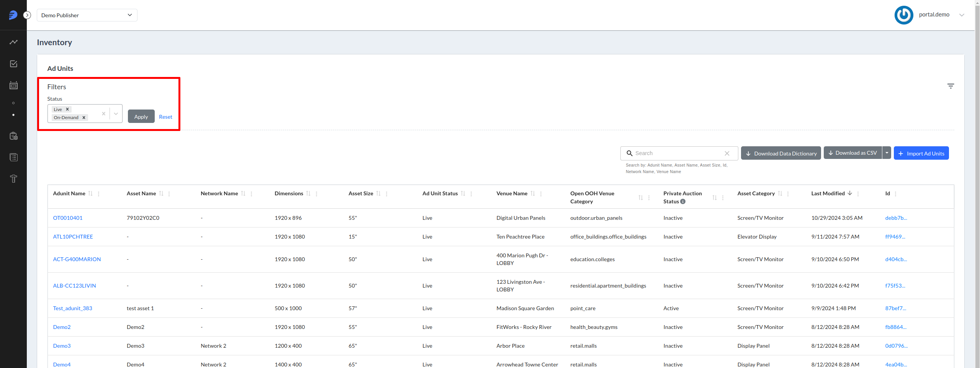Clear all selected status filters
The width and height of the screenshot is (980, 368).
[104, 113]
